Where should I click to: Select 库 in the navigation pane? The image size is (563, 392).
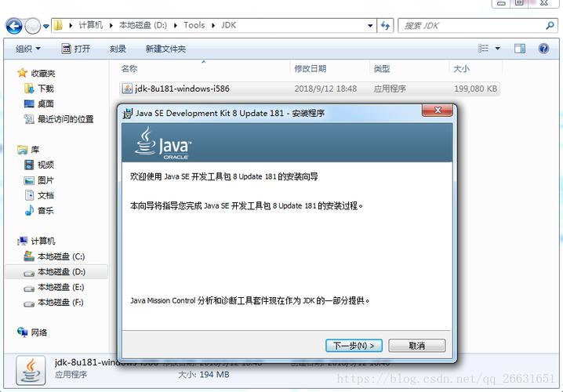coord(28,149)
